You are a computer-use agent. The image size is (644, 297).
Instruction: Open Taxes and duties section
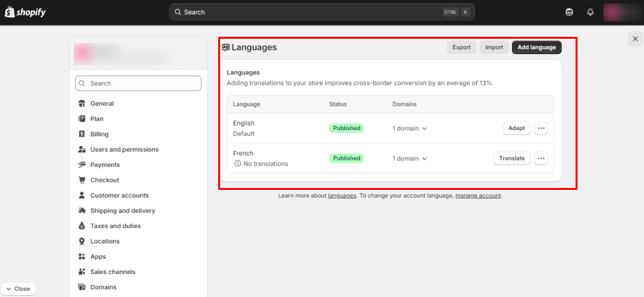tap(115, 226)
